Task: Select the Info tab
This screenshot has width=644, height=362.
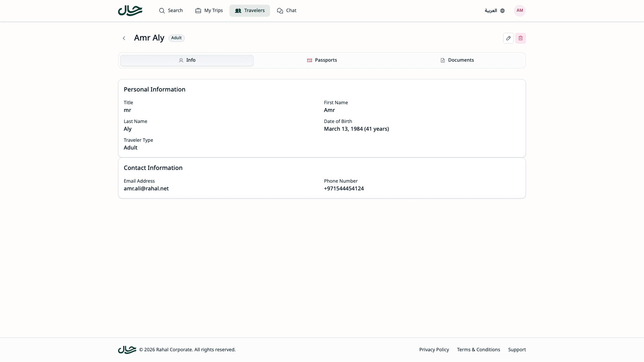Action: [x=187, y=60]
